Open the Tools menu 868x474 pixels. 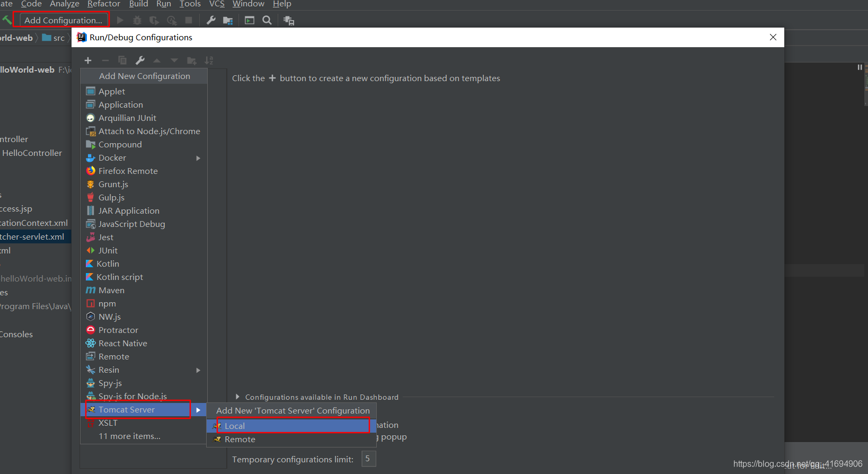point(190,4)
